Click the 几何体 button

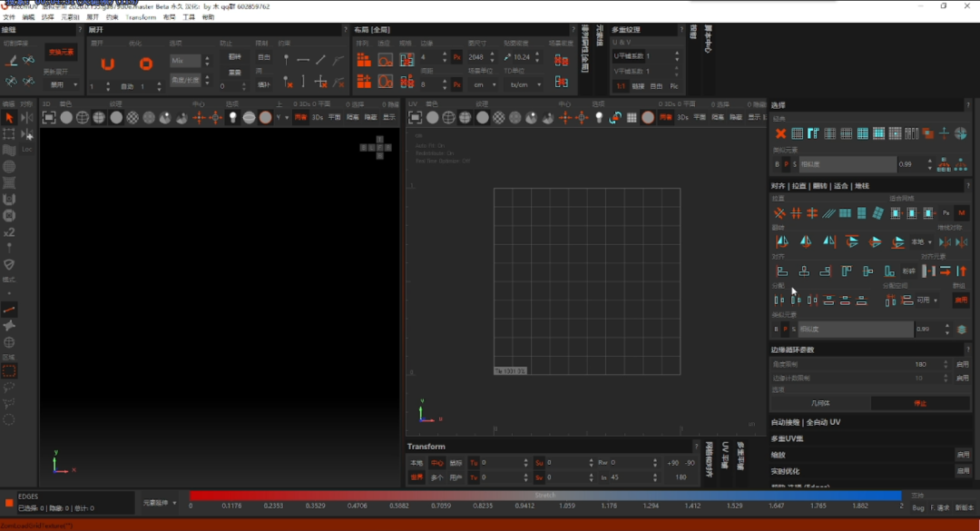[x=820, y=403]
